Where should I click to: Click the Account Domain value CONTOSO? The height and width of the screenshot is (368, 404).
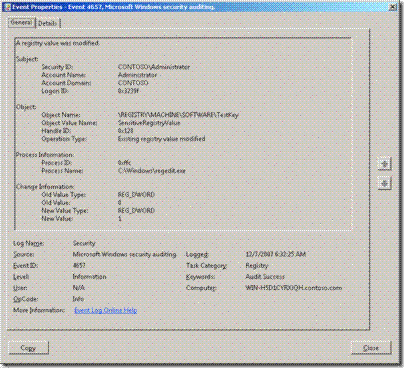pos(133,83)
